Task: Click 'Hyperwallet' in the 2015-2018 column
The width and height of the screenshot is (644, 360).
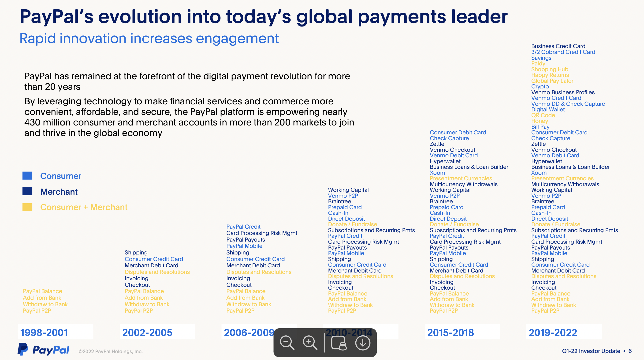Action: click(445, 162)
